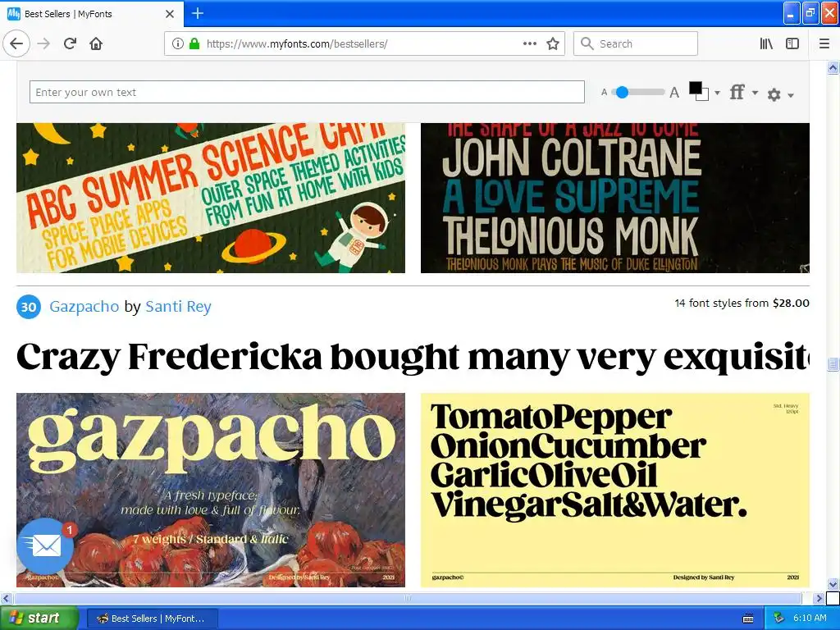Image resolution: width=840 pixels, height=630 pixels.
Task: Expand the color swatch dropdown arrow
Action: point(717,93)
